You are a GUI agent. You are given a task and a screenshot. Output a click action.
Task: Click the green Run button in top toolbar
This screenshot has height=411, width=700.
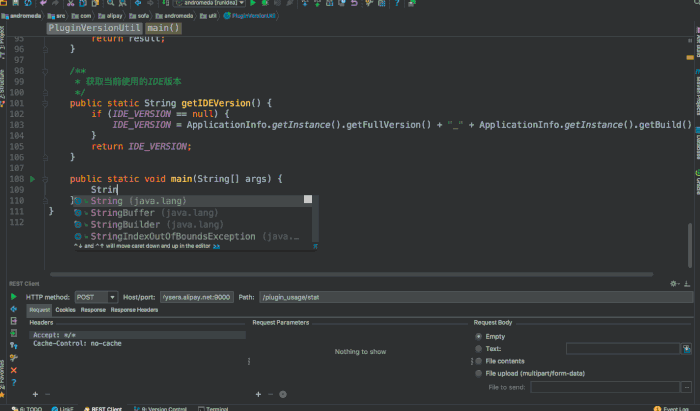[252, 4]
